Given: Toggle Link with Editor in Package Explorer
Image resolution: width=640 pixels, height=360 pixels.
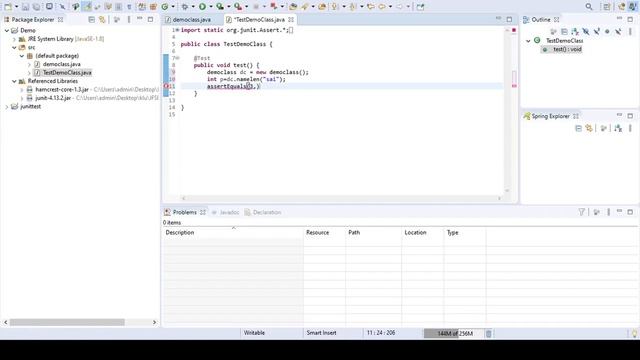Looking at the screenshot, I should click(102, 20).
